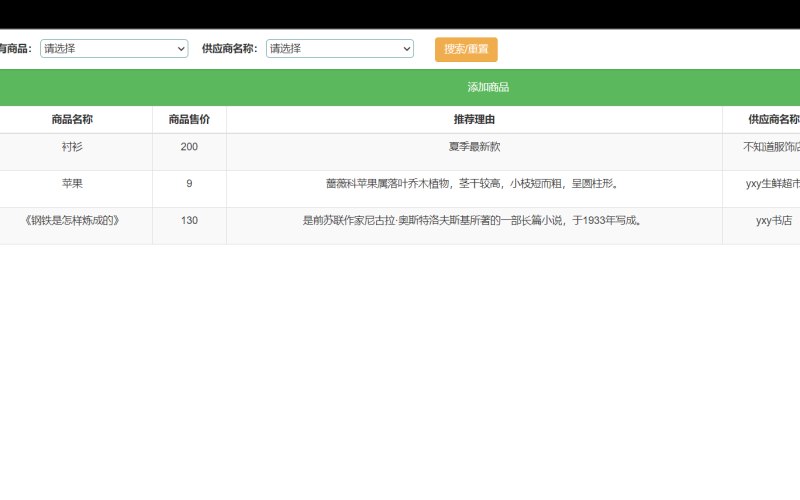
Task: Open the 供应商名称 '请选择' dropdown
Action: pos(340,48)
